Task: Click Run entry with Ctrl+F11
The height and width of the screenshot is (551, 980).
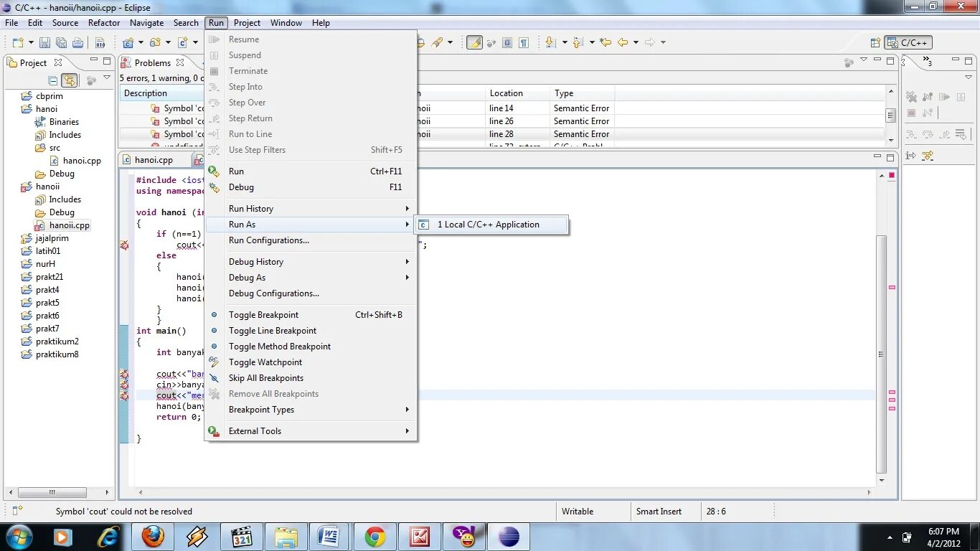Action: click(x=311, y=171)
